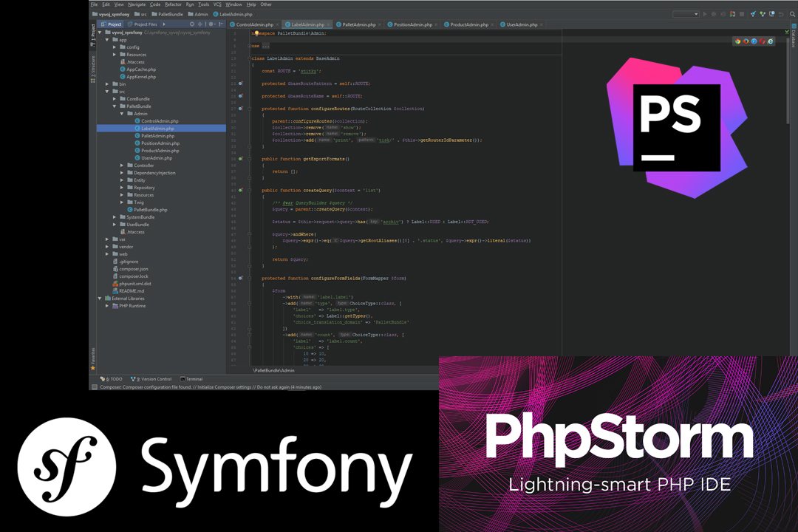Click the Stop square icon in toolbar
The width and height of the screenshot is (798, 532).
pos(742,14)
